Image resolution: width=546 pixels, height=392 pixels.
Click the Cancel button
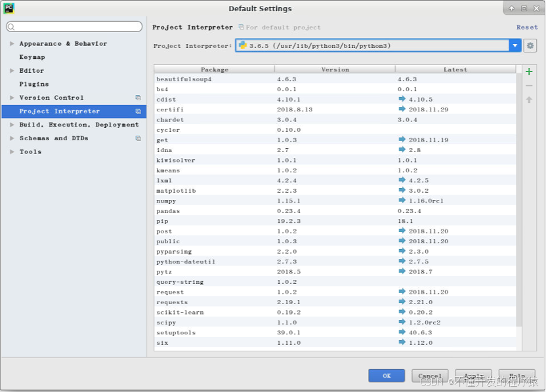click(x=430, y=376)
